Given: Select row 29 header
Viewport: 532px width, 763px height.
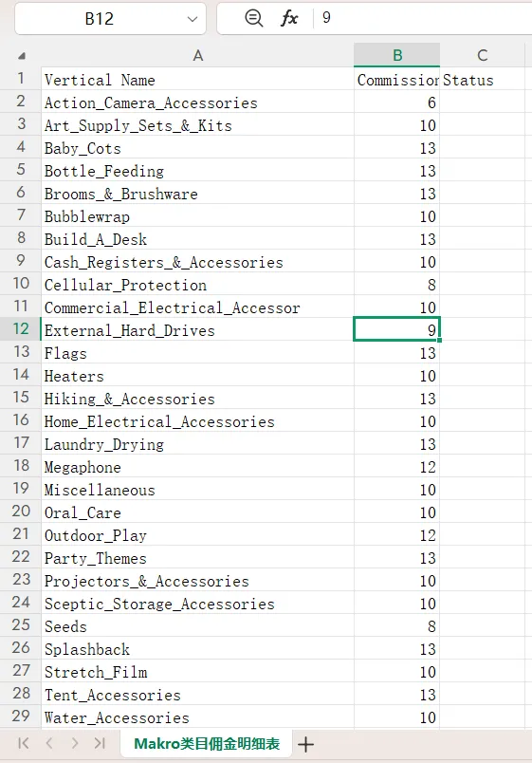Looking at the screenshot, I should point(21,716).
